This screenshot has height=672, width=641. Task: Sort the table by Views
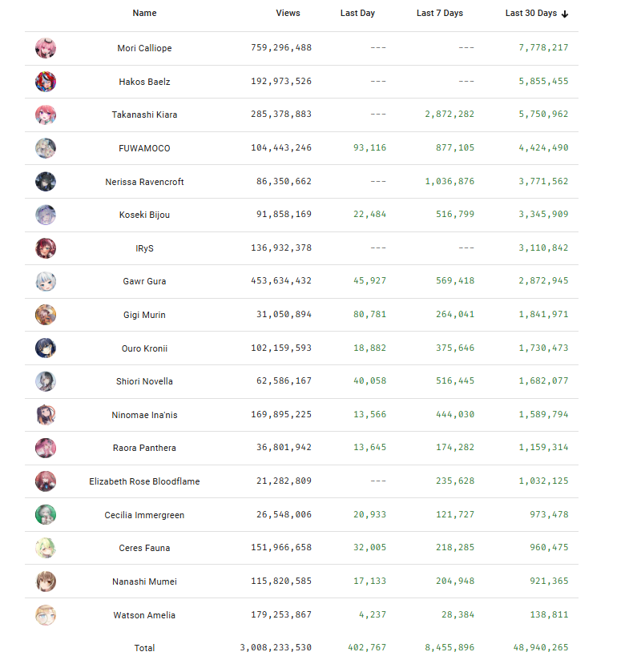[x=288, y=13]
